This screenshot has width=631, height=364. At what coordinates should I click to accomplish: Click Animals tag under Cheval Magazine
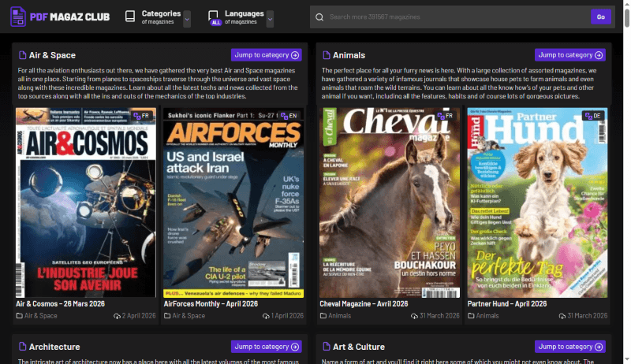tap(340, 316)
